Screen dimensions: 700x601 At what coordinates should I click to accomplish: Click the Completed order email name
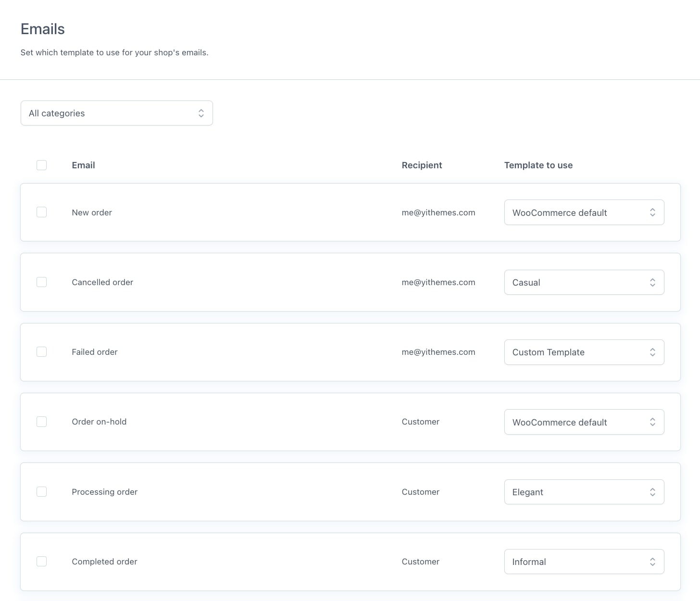pyautogui.click(x=104, y=562)
